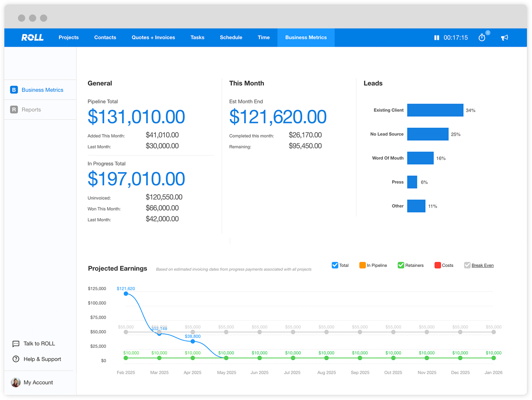Toggle the Retainers checkbox
Image resolution: width=532 pixels, height=400 pixels.
coord(401,265)
